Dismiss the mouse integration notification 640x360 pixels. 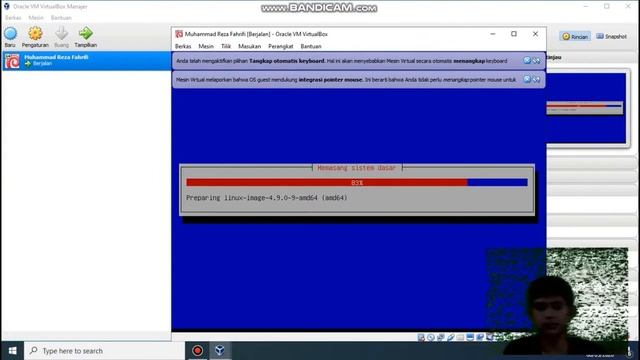(x=527, y=79)
